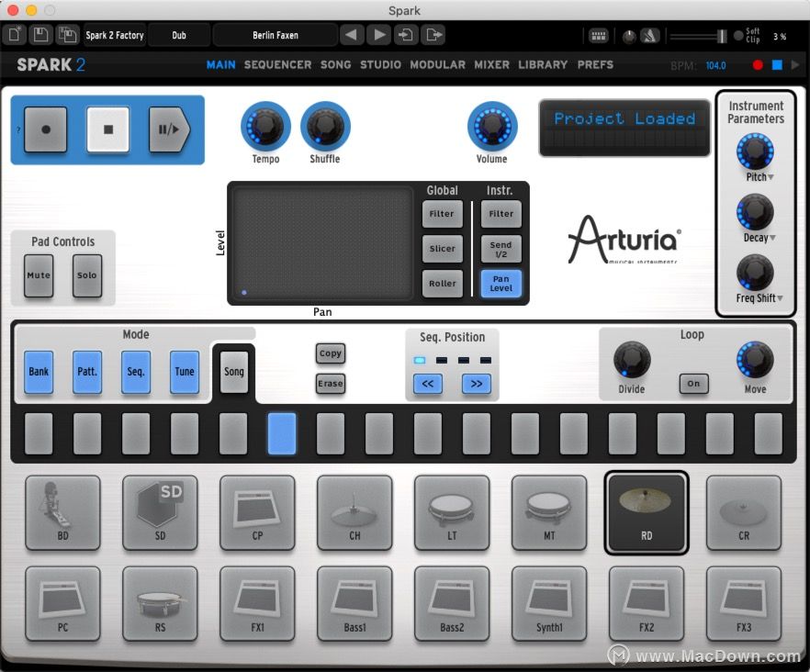Click the BPM value 104.0 field

click(716, 65)
